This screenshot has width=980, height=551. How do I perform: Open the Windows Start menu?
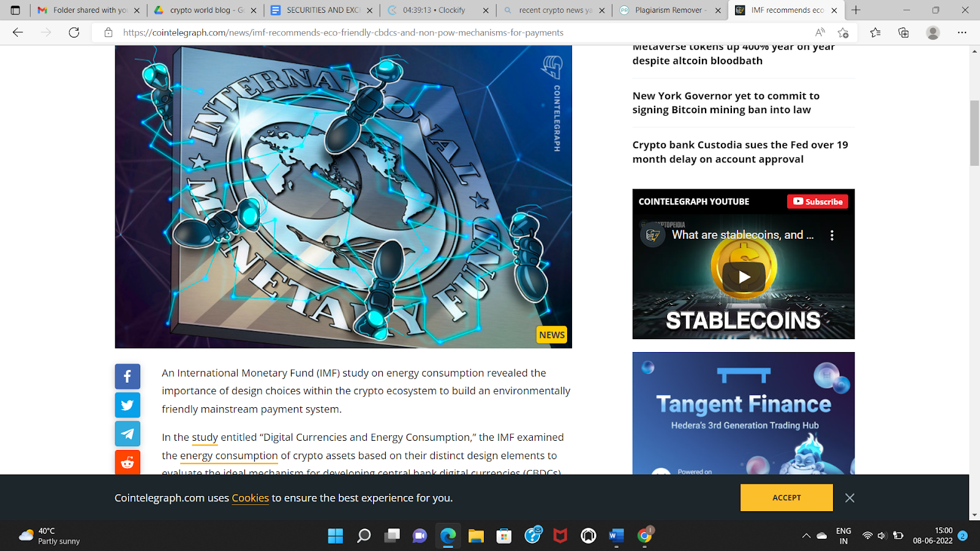(x=336, y=536)
